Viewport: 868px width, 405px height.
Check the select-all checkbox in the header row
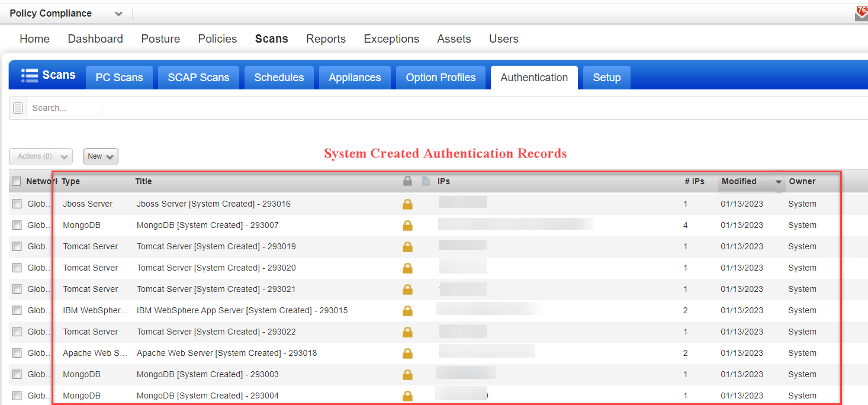point(16,181)
